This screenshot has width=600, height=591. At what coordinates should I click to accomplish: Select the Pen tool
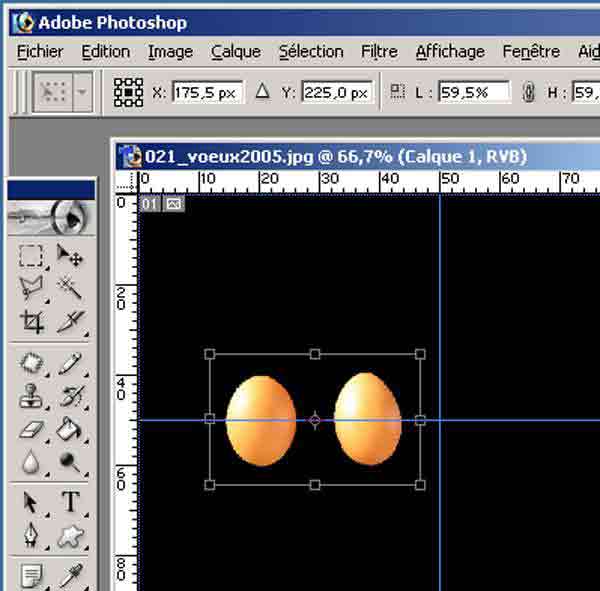[x=31, y=534]
